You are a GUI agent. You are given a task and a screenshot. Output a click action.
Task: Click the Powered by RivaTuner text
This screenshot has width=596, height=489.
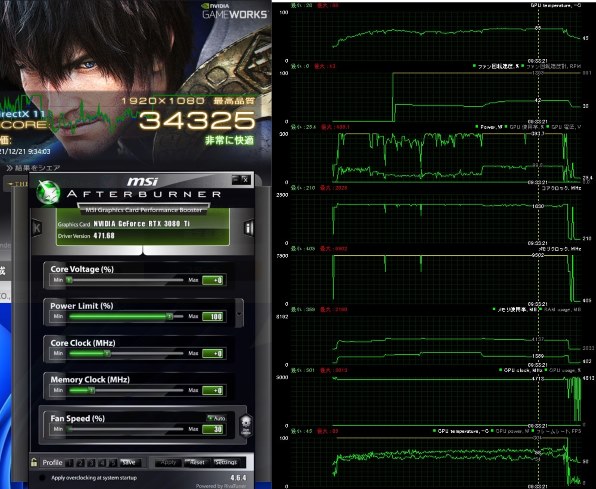(x=221, y=486)
